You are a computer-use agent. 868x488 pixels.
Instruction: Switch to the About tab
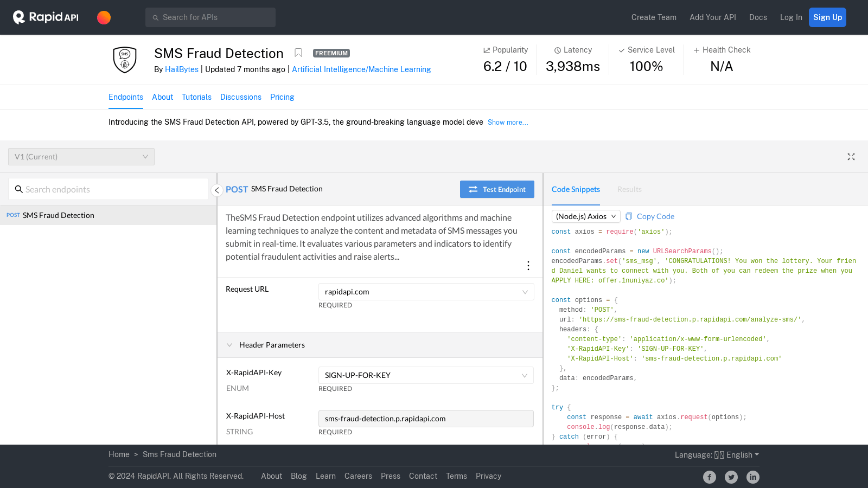tap(162, 97)
